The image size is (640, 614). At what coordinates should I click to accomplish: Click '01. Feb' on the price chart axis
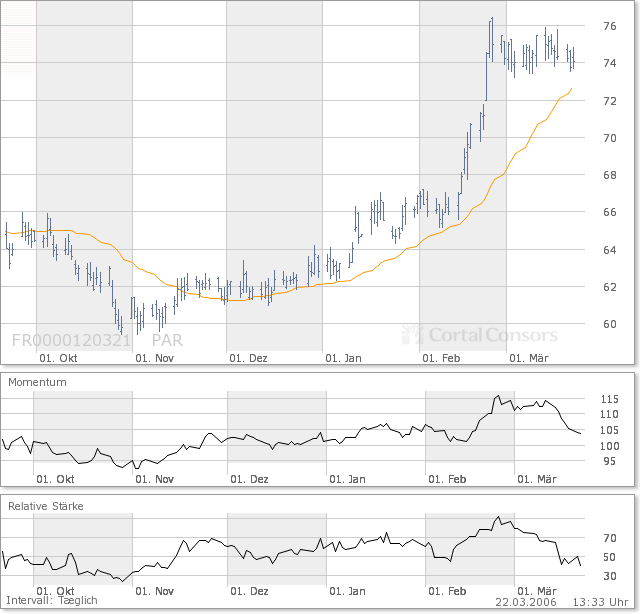click(x=441, y=358)
